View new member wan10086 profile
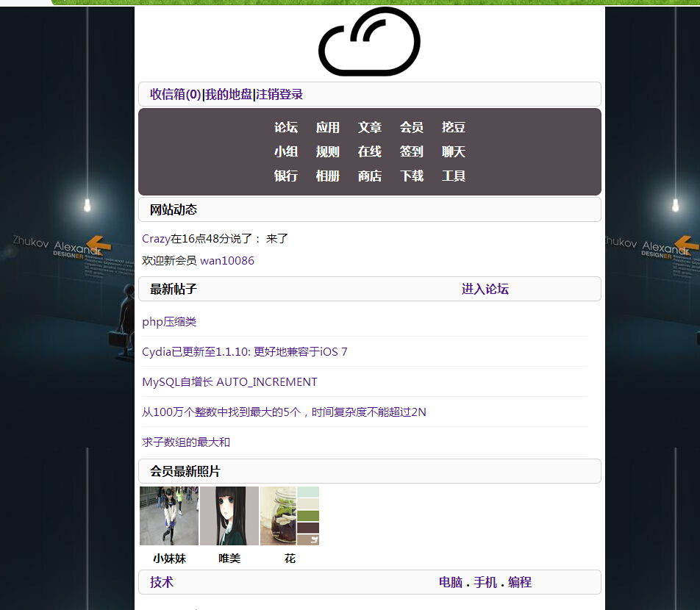This screenshot has width=700, height=610. [226, 261]
